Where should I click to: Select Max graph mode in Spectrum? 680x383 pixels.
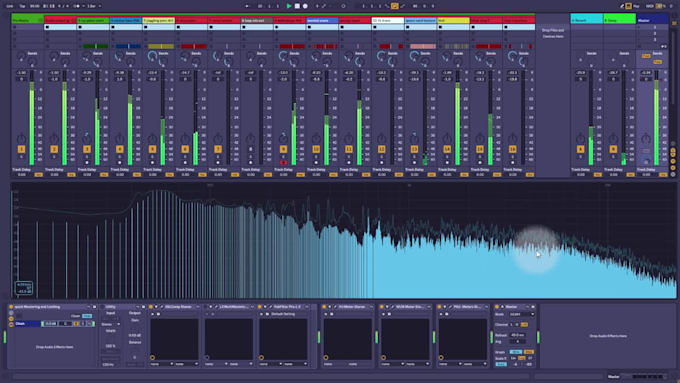tap(529, 352)
